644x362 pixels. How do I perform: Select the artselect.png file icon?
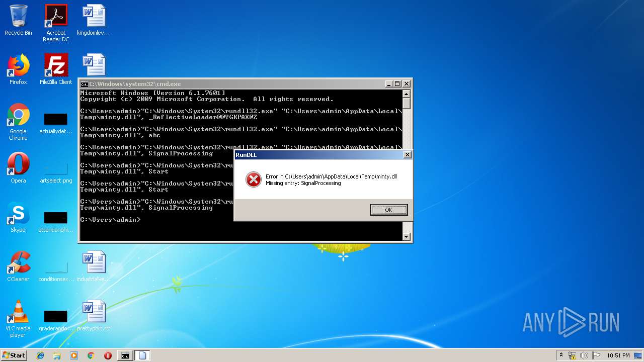click(x=56, y=173)
